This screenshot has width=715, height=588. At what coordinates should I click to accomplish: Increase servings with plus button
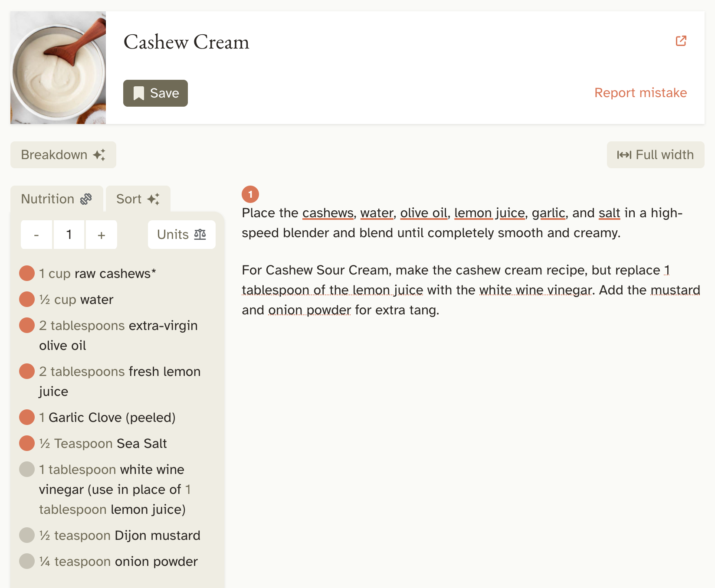(x=101, y=235)
